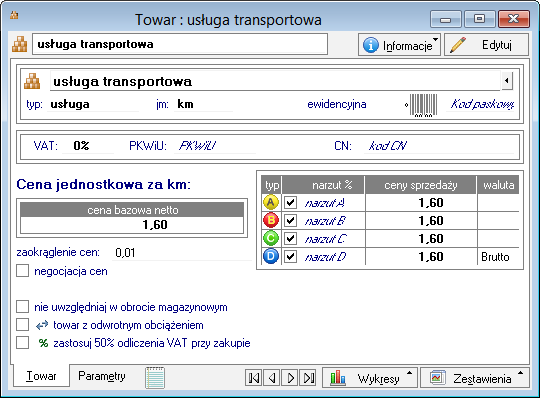Viewport: 540px width, 398px height.
Task: Click the product boxes icon beside name field
Action: coord(20,44)
